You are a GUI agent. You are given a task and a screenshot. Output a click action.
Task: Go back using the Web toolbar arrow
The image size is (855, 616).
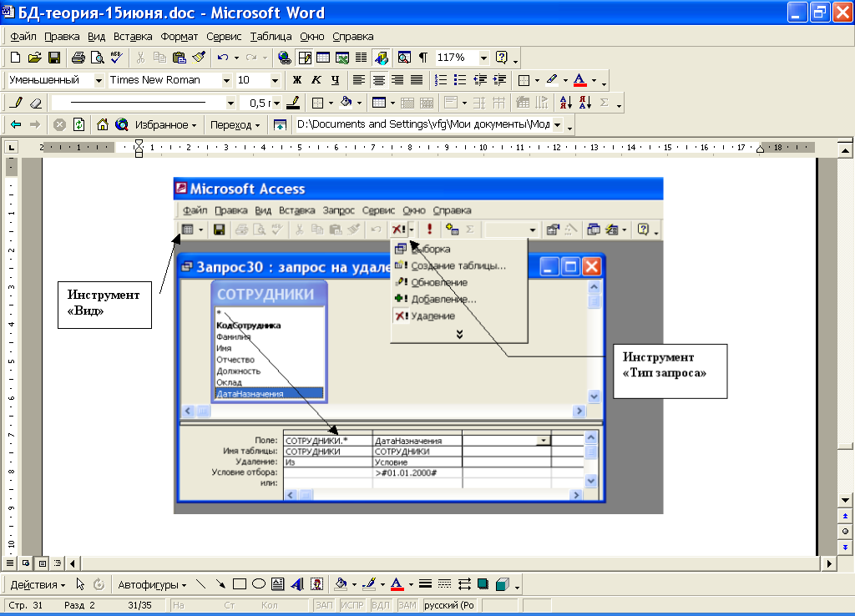click(x=16, y=125)
